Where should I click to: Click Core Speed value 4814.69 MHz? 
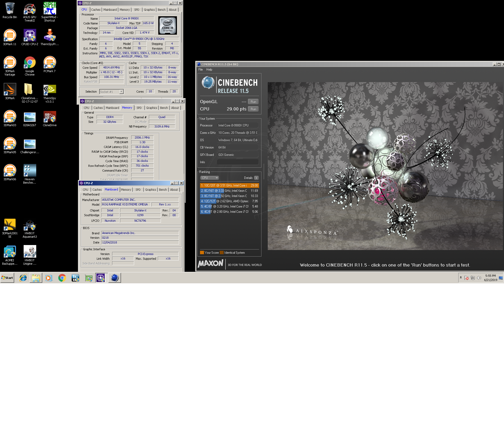point(112,67)
